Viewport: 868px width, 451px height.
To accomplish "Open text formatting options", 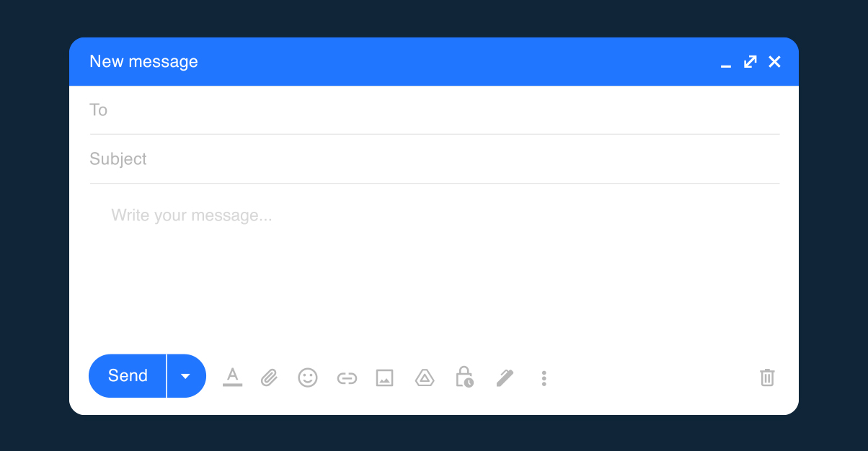I will (232, 377).
